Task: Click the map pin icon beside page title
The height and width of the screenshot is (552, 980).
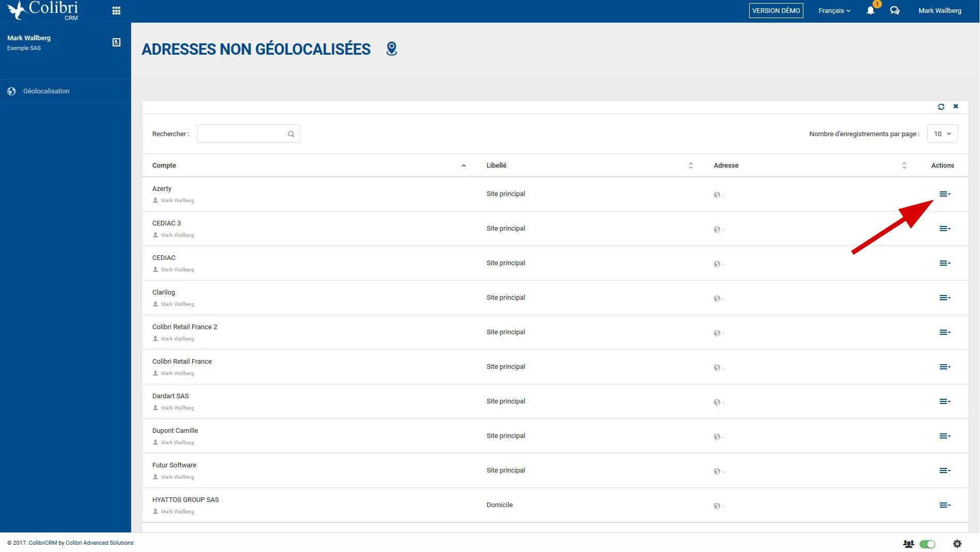Action: click(x=392, y=49)
